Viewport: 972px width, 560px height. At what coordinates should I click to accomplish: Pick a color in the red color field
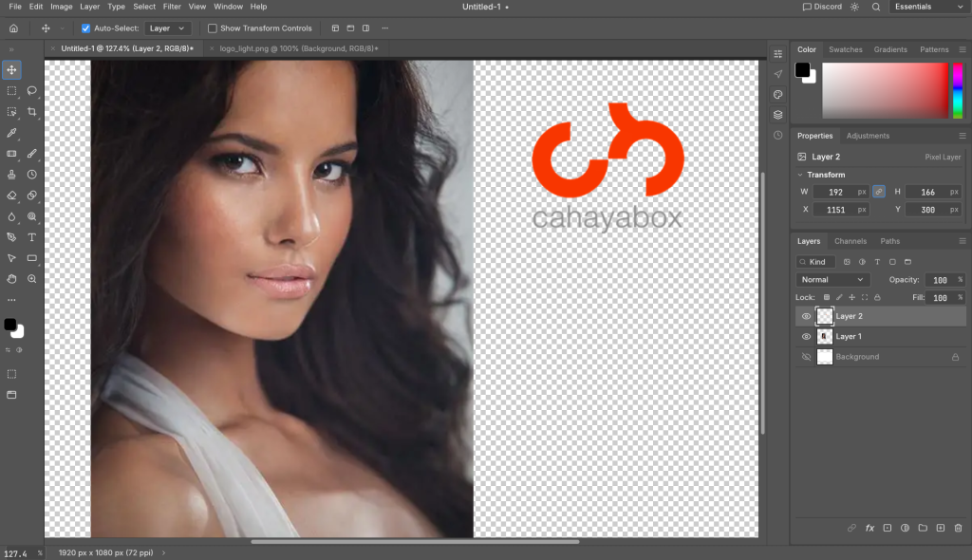click(x=886, y=90)
